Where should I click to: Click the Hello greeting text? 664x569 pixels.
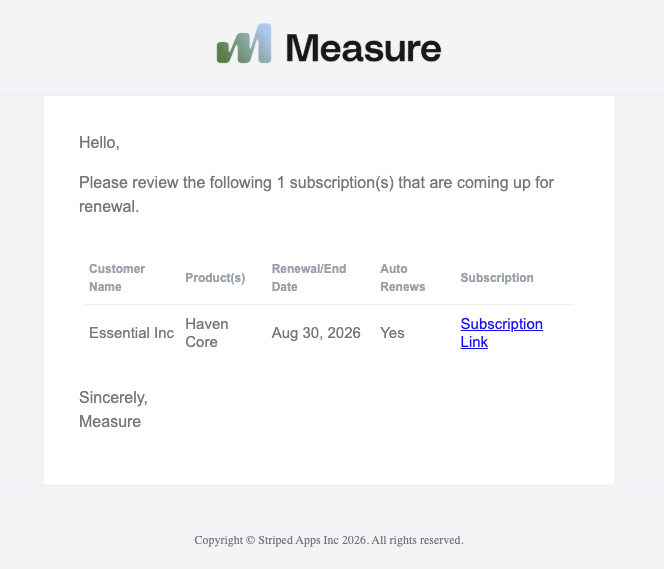click(x=99, y=143)
